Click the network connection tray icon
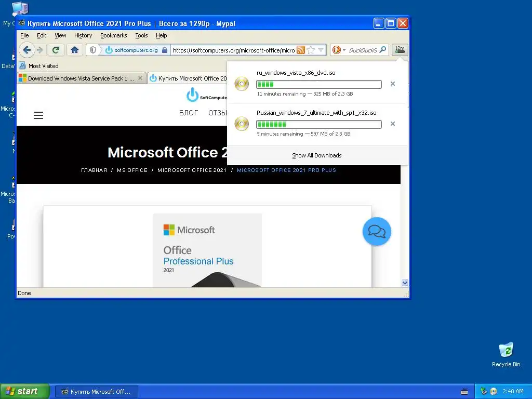 coord(484,391)
